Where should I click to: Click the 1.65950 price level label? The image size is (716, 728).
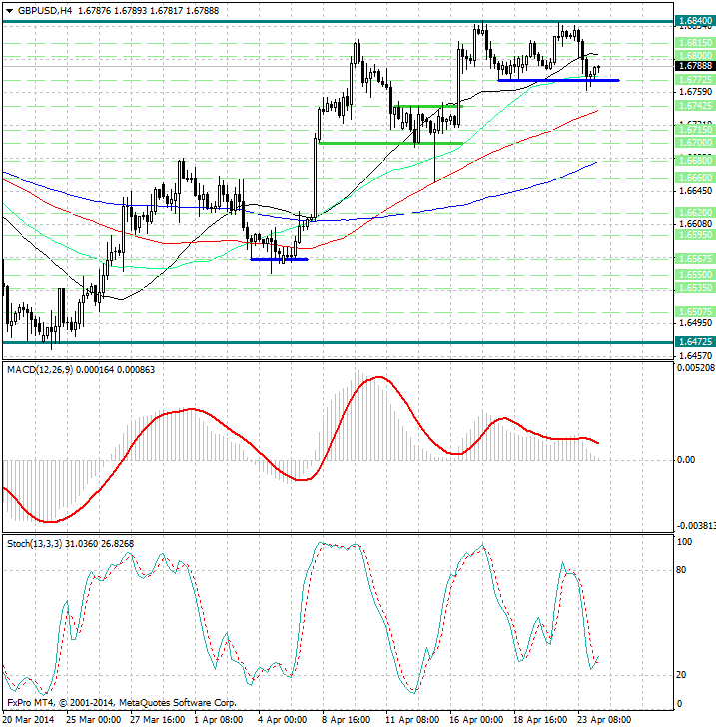pos(695,235)
